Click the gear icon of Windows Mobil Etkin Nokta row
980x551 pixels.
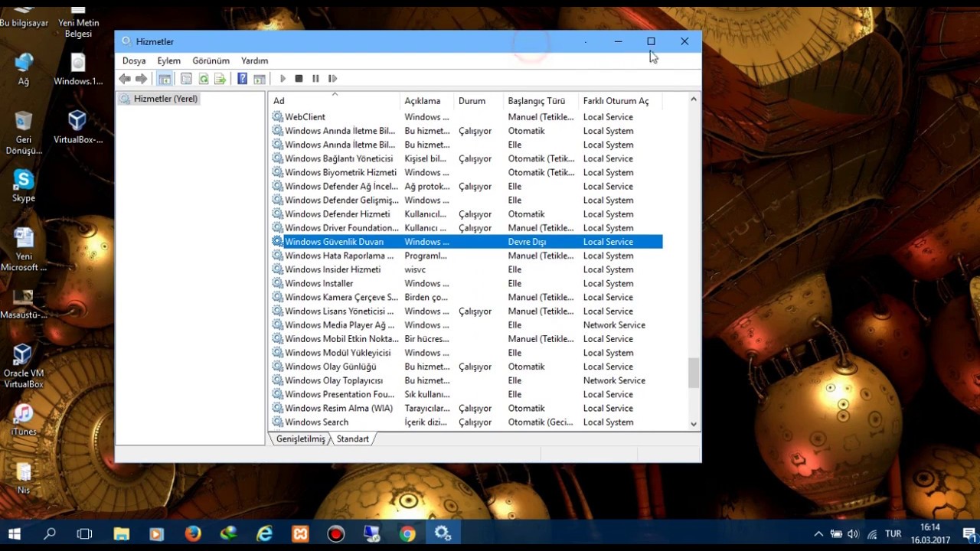pyautogui.click(x=277, y=339)
